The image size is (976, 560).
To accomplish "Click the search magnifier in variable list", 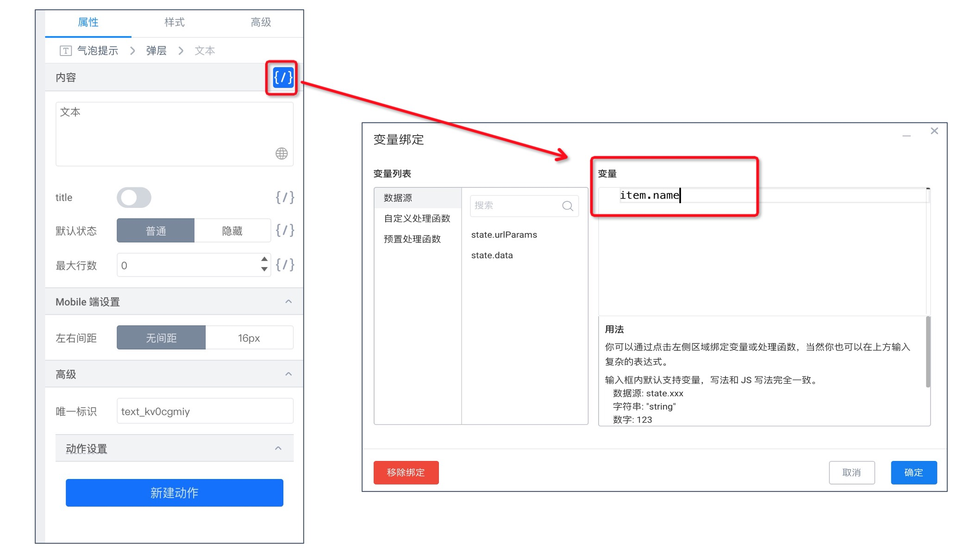I will click(x=568, y=206).
